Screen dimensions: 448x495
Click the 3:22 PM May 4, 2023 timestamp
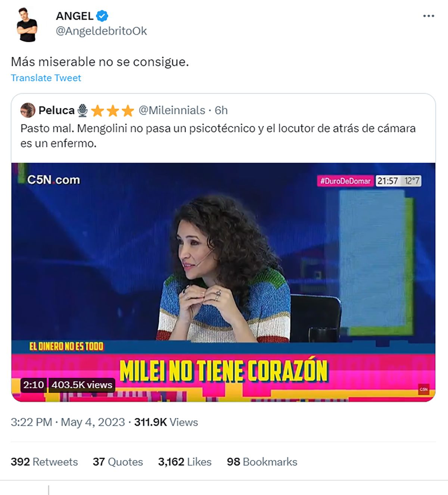tap(68, 422)
